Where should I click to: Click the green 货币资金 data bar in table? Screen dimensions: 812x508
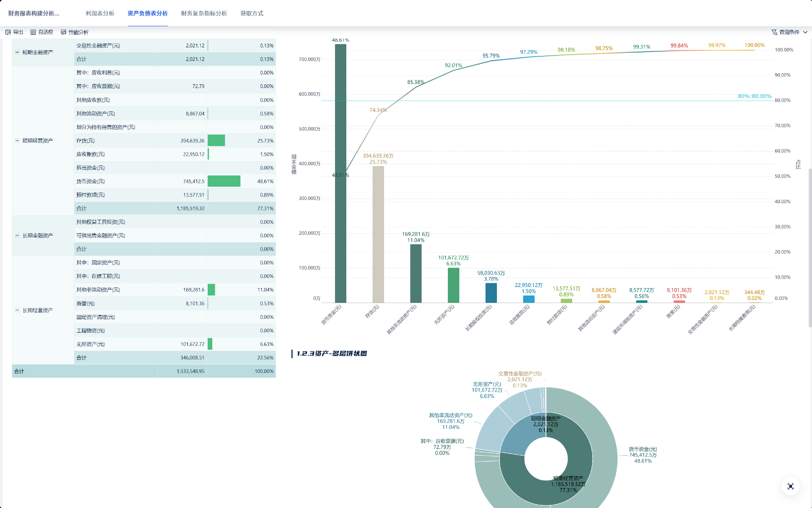point(224,181)
